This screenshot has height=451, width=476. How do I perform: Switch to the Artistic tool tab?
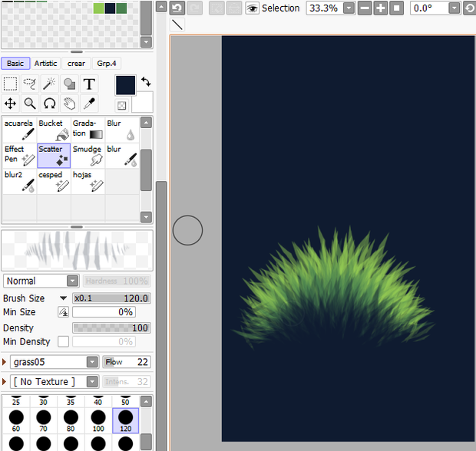coord(46,64)
